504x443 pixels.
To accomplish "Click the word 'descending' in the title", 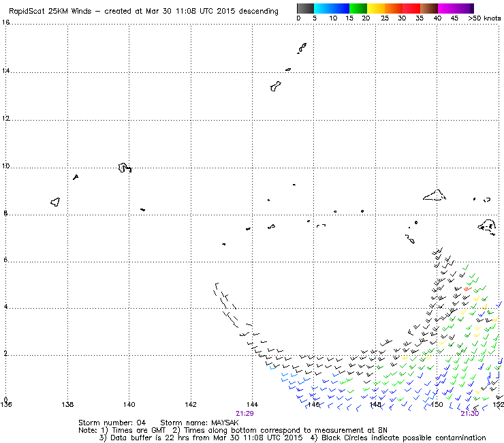I will pyautogui.click(x=258, y=12).
